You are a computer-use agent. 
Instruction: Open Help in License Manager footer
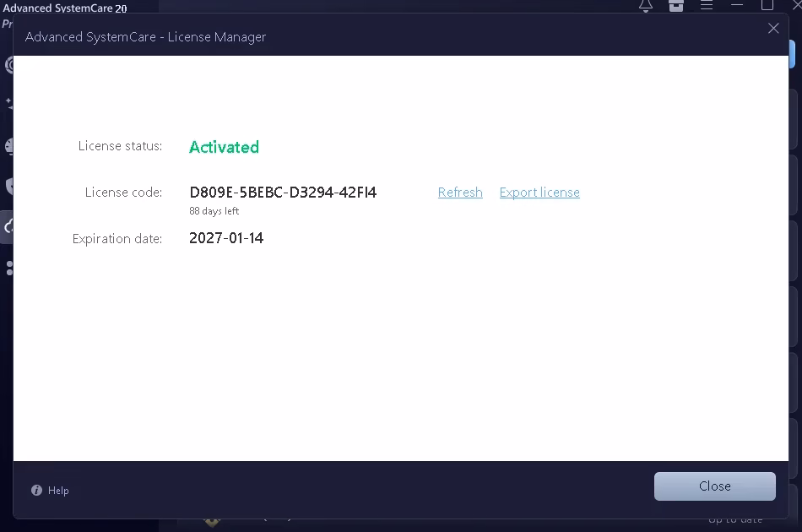pyautogui.click(x=58, y=490)
